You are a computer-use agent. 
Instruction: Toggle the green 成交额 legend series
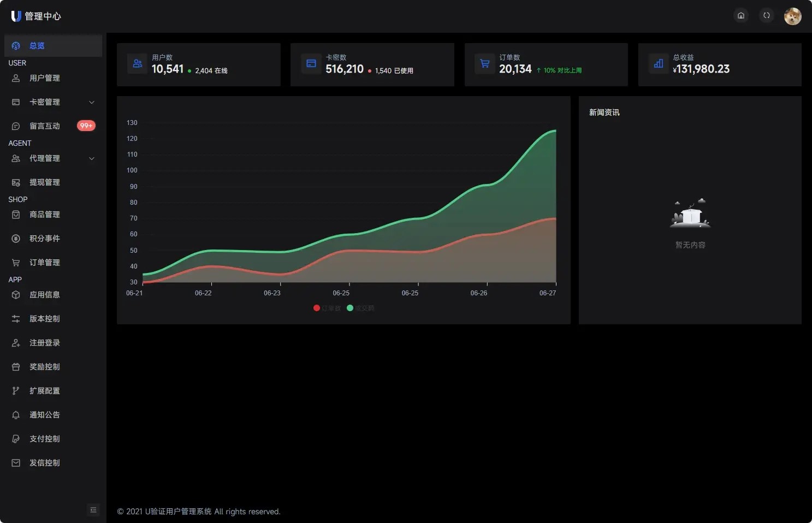click(360, 308)
